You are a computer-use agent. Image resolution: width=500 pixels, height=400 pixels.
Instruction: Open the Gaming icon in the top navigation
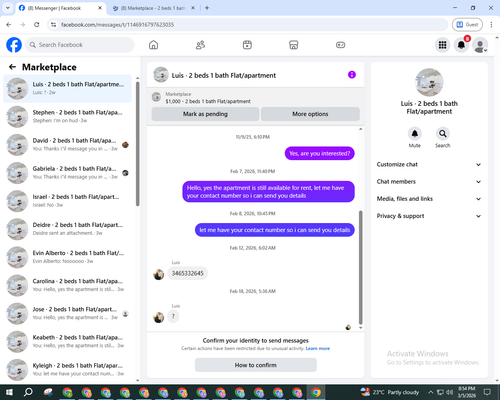coord(340,45)
